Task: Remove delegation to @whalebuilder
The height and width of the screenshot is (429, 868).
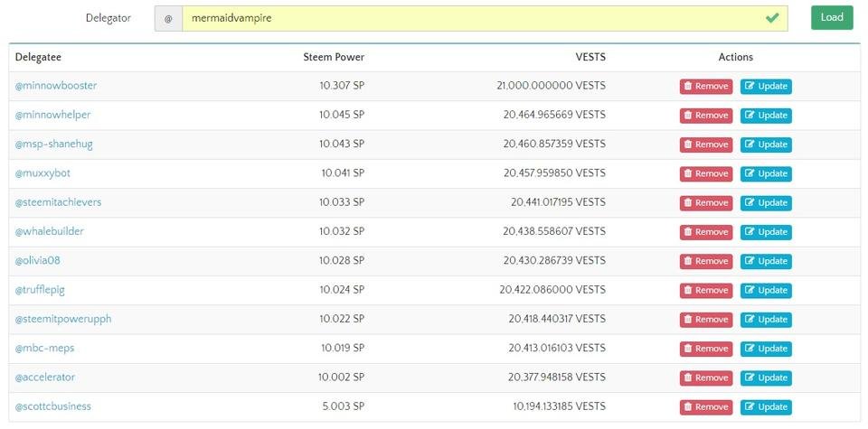Action: [706, 233]
